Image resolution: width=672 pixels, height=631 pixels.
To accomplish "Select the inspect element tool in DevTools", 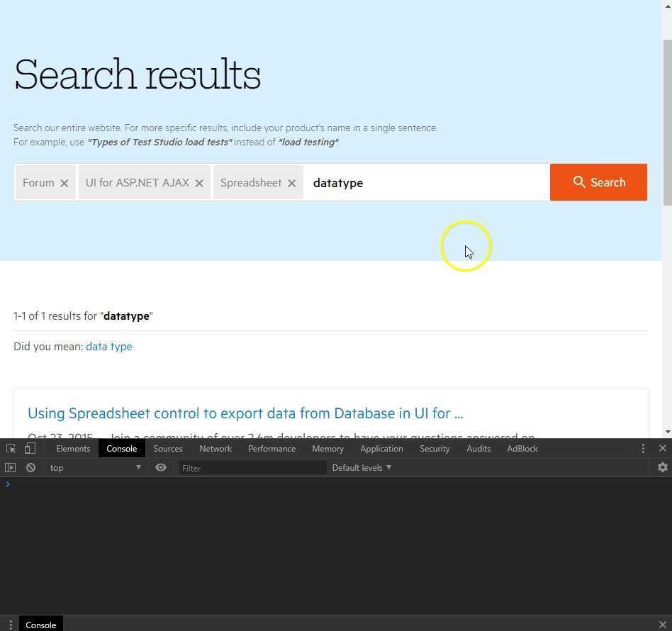I will coord(11,448).
